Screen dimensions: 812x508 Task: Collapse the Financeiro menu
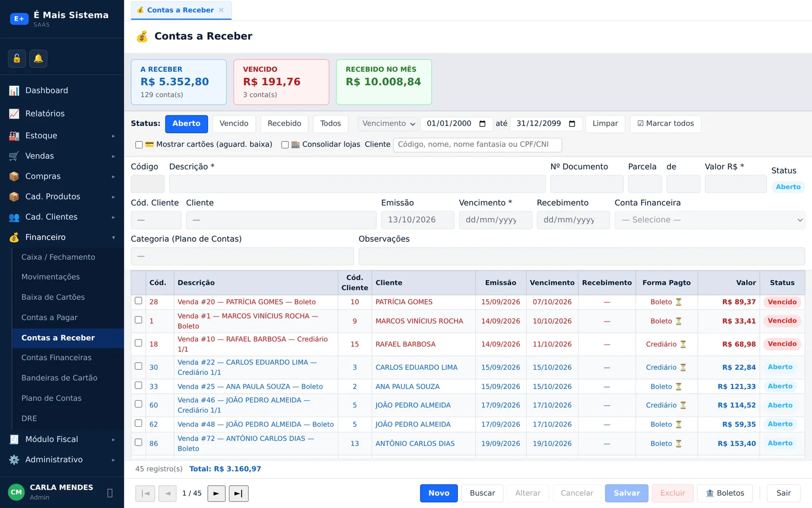click(x=113, y=238)
